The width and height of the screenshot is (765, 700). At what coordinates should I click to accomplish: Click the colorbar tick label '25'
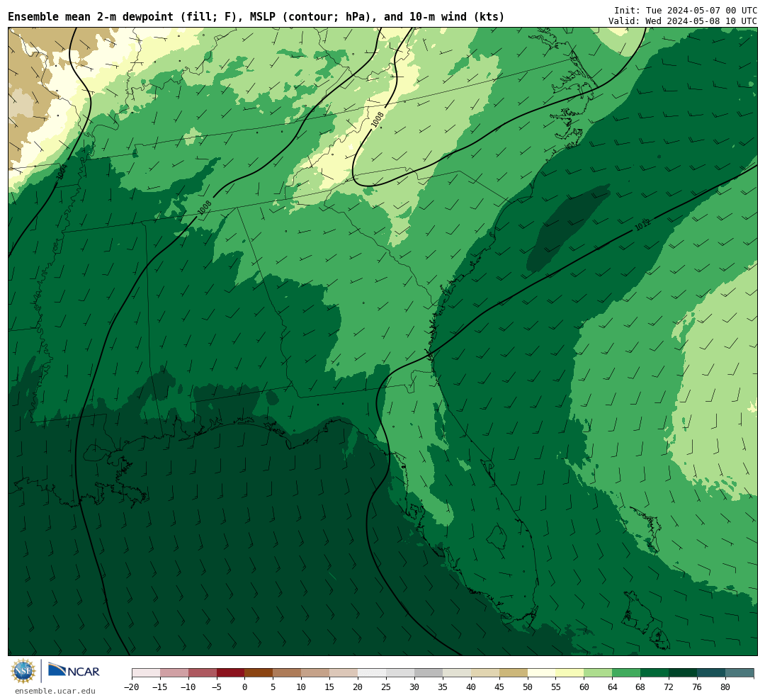point(387,687)
